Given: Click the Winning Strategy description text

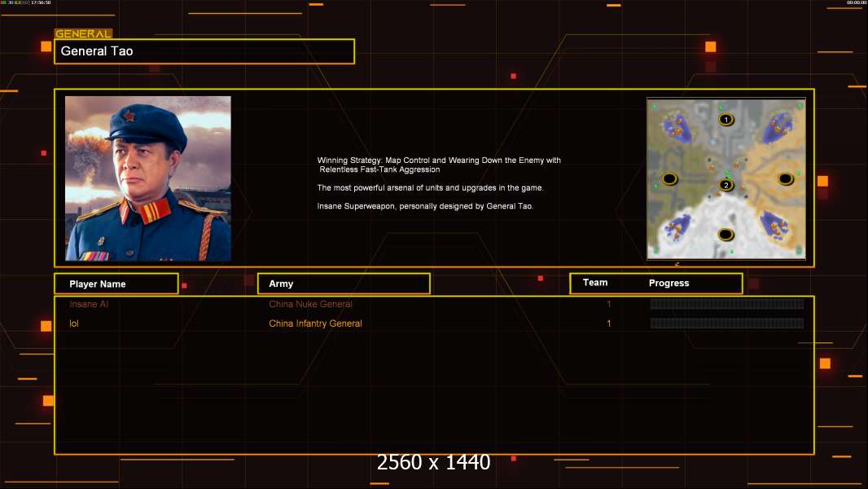Looking at the screenshot, I should click(439, 165).
